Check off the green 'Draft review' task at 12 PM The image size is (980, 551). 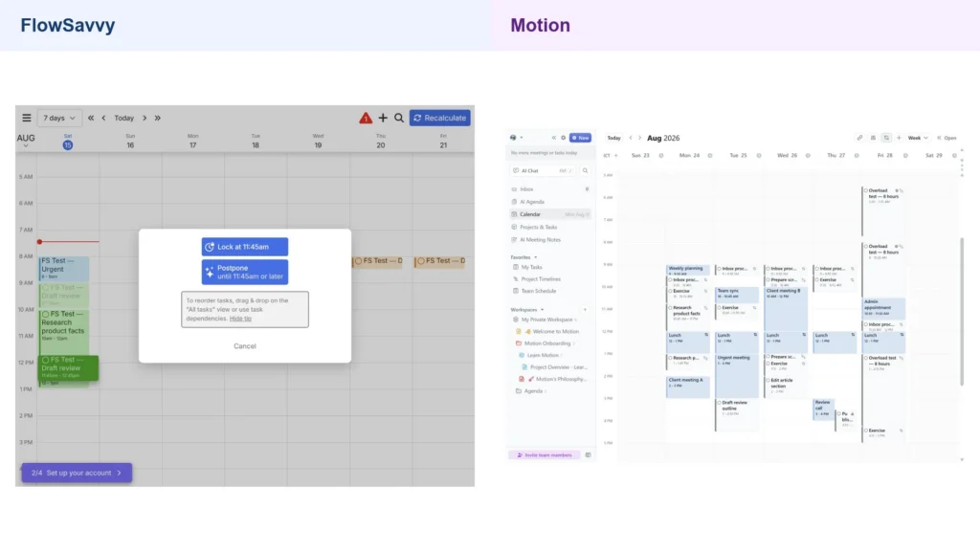pyautogui.click(x=46, y=360)
